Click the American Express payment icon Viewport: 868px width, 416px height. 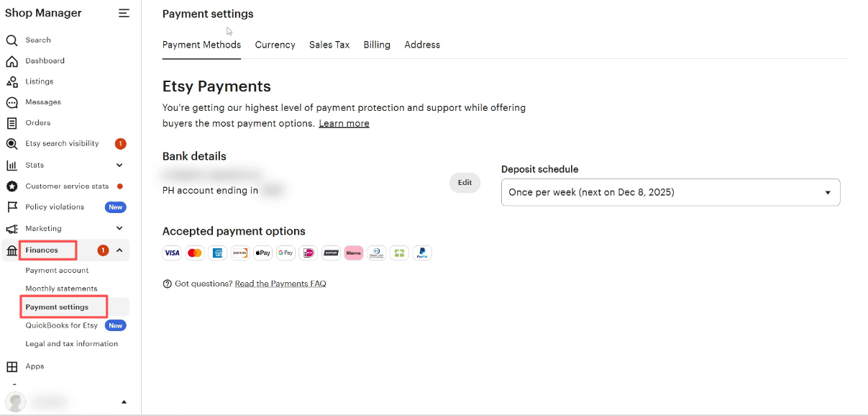point(217,253)
